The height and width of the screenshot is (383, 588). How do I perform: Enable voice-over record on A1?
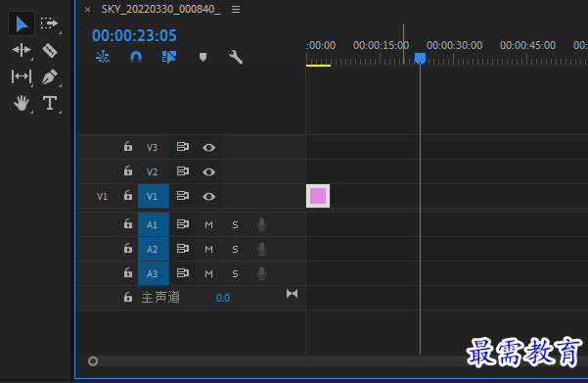tap(262, 224)
